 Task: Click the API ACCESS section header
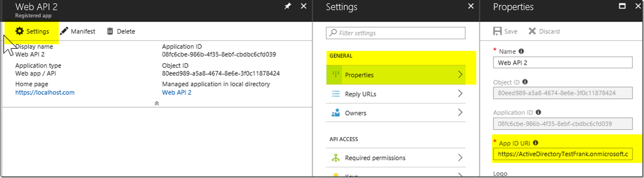pos(344,139)
